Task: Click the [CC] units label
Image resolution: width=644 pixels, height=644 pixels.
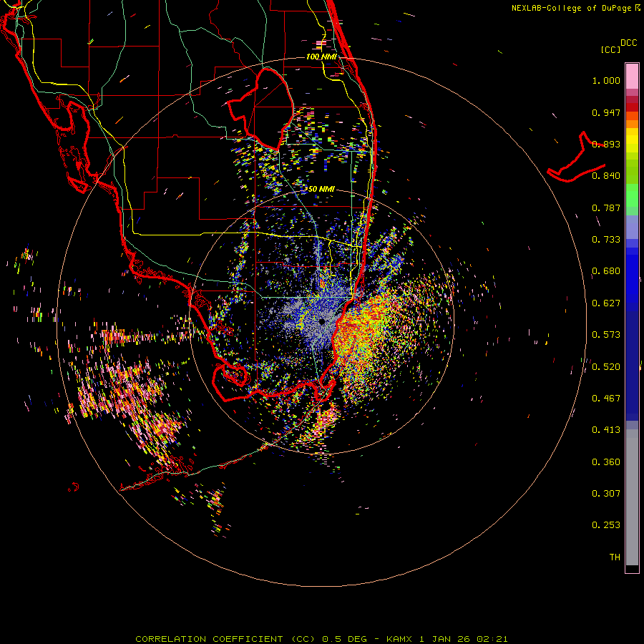Action: tap(610, 49)
